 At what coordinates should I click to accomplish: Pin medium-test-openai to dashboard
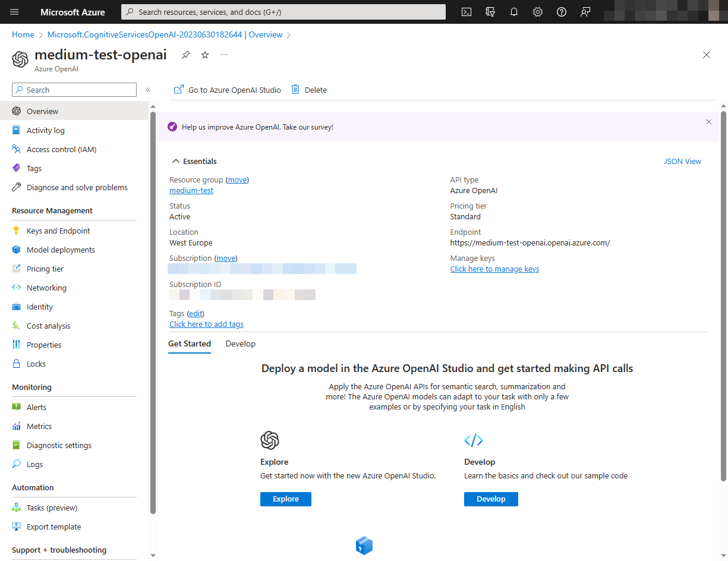click(x=186, y=55)
